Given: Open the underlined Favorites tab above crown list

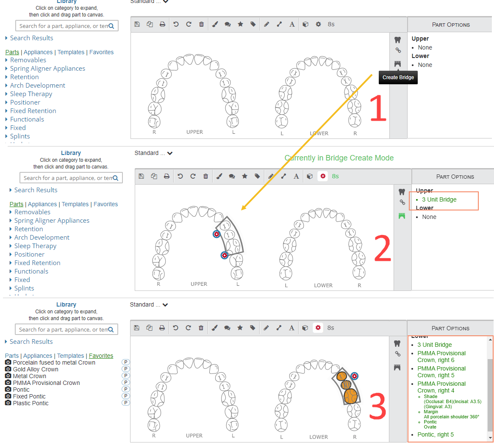Looking at the screenshot, I should tap(101, 355).
